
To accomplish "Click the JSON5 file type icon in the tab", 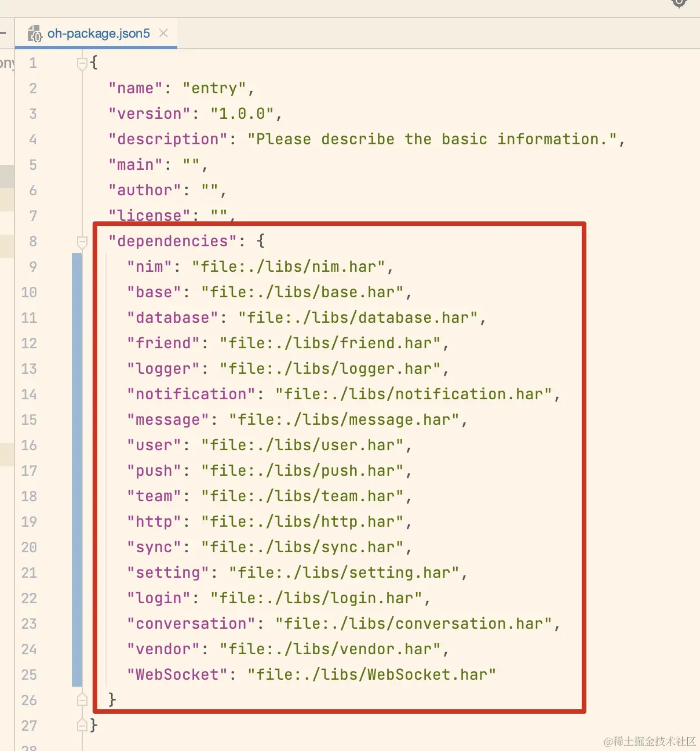I will (35, 34).
